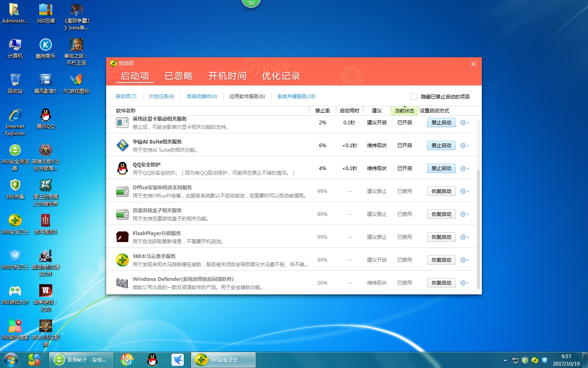
Task: Open 战争游戏：红龙 desktop icon
Action: (46, 298)
